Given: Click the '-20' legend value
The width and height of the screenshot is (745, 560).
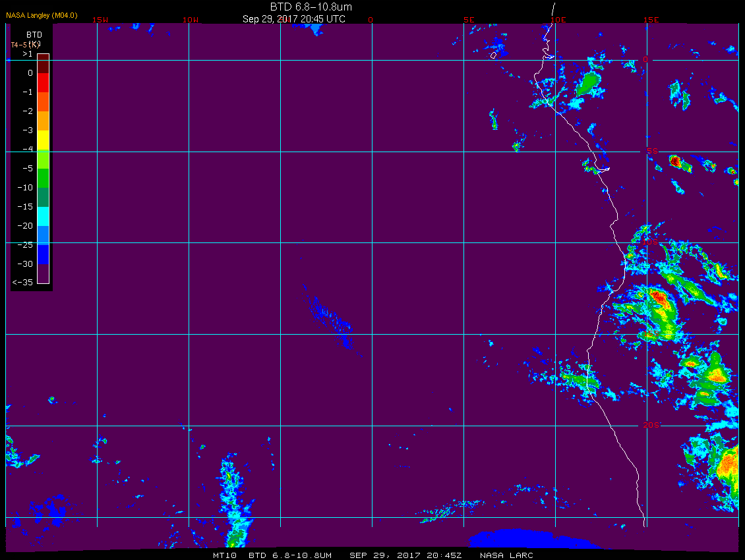Looking at the screenshot, I should coord(25,225).
